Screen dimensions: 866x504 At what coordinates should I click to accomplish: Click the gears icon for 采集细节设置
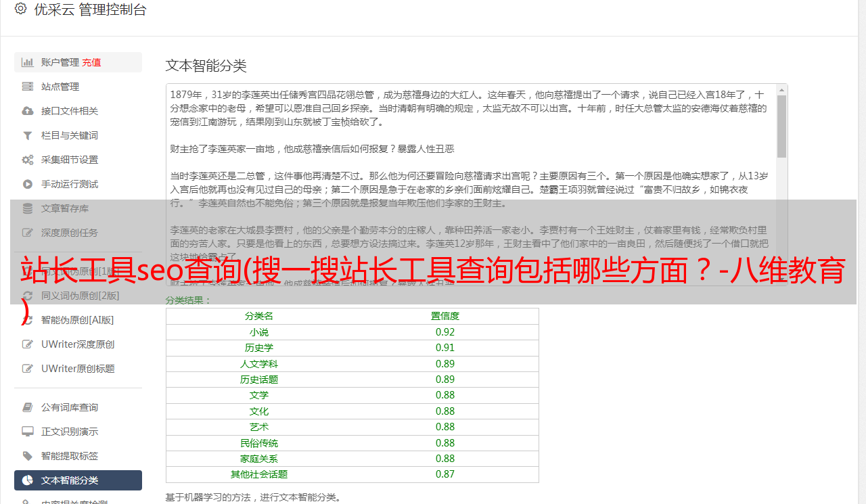pyautogui.click(x=28, y=160)
